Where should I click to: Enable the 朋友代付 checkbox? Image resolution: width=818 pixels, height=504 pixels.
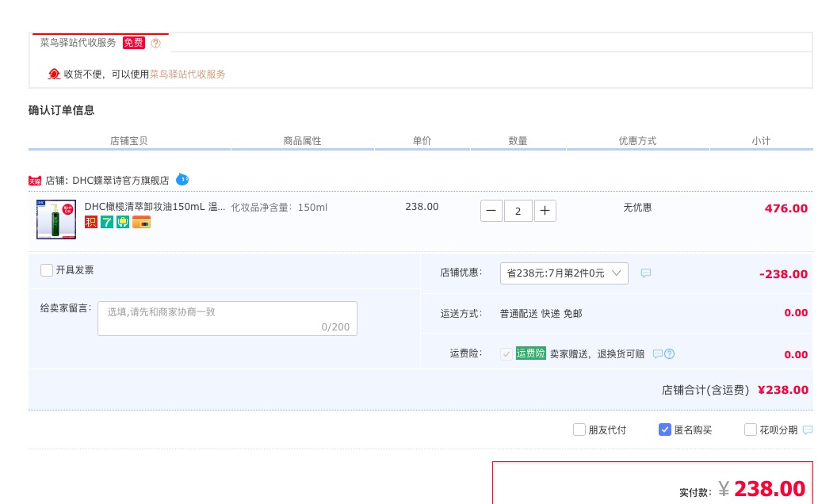click(x=579, y=430)
